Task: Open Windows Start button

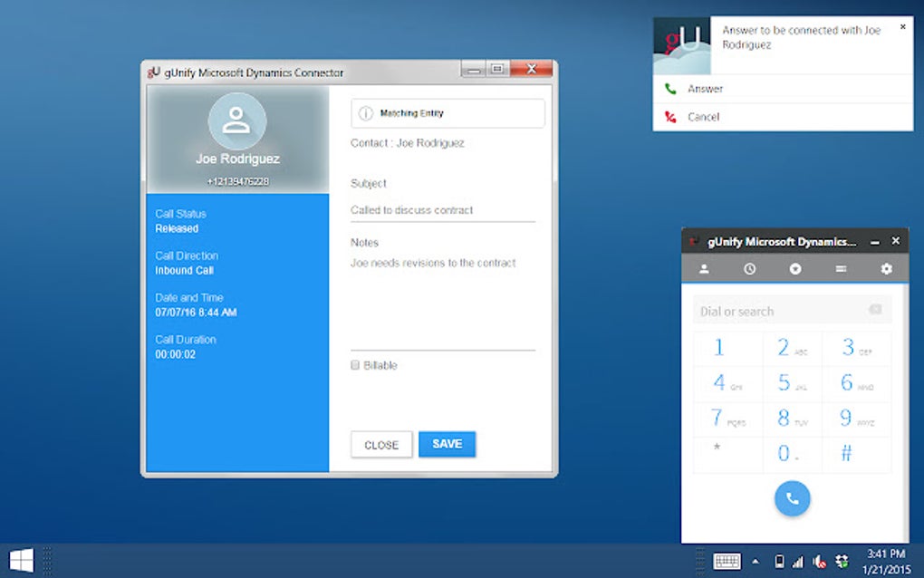Action: coord(22,560)
